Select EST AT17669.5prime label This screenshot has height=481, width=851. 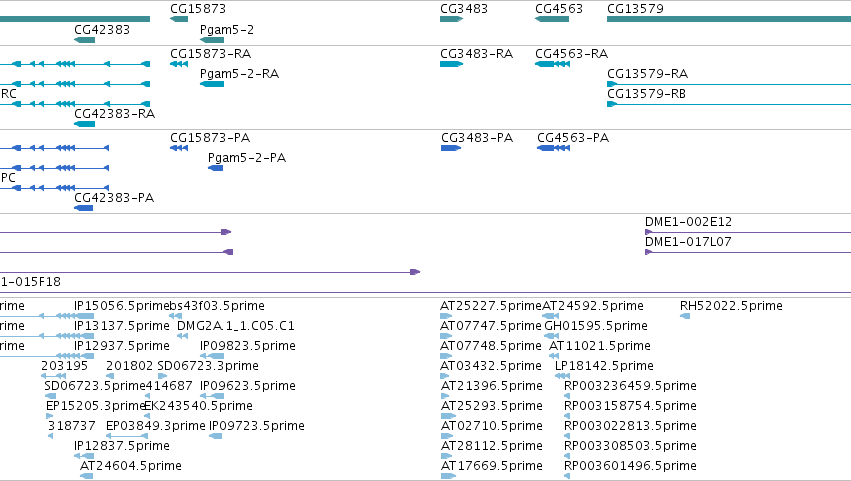coord(492,466)
